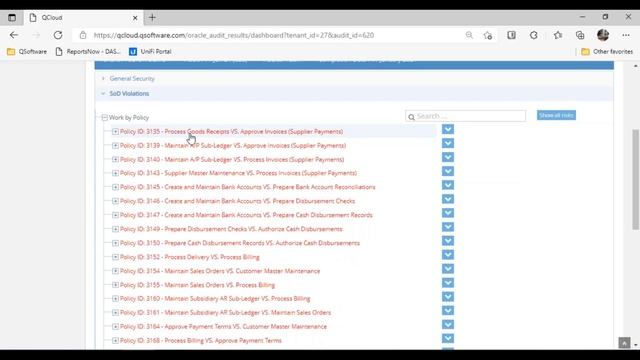640x360 pixels.
Task: Select Policy 3168 Process Billing row
Action: pos(201,340)
